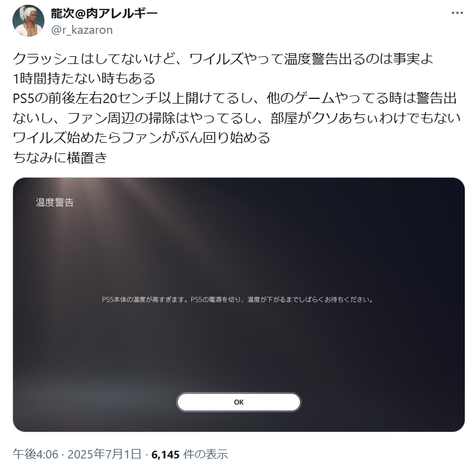
Task: Click the tweet line ちなみに横置き
Action: click(60, 158)
